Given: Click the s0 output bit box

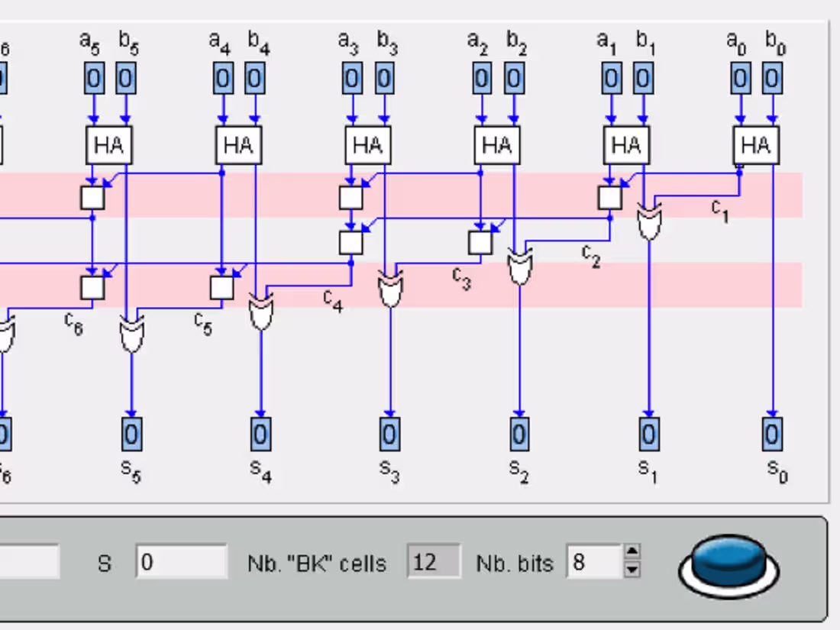Looking at the screenshot, I should pos(772,434).
